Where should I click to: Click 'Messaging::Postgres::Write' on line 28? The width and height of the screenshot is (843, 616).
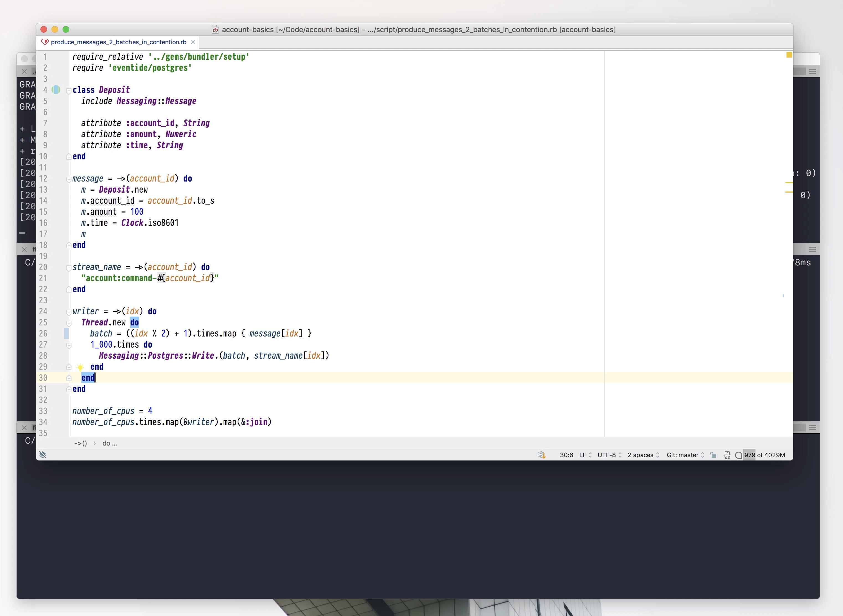click(x=156, y=356)
